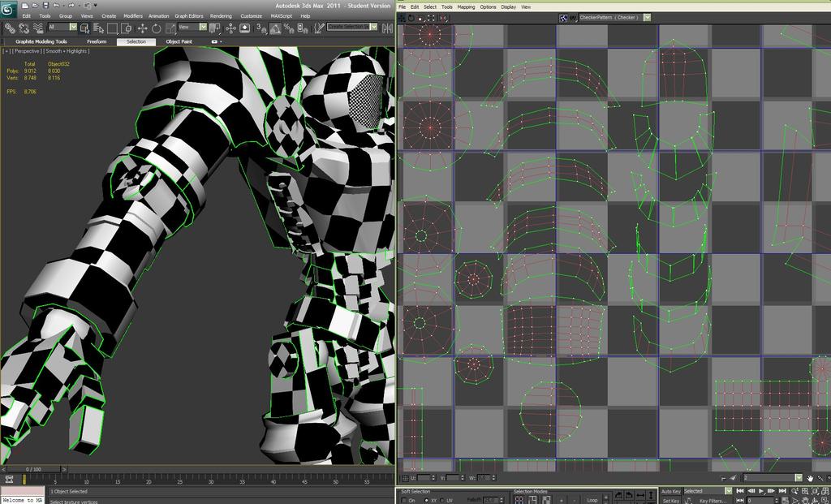Switch to the Freeform tab
This screenshot has height=504, width=831.
(97, 41)
